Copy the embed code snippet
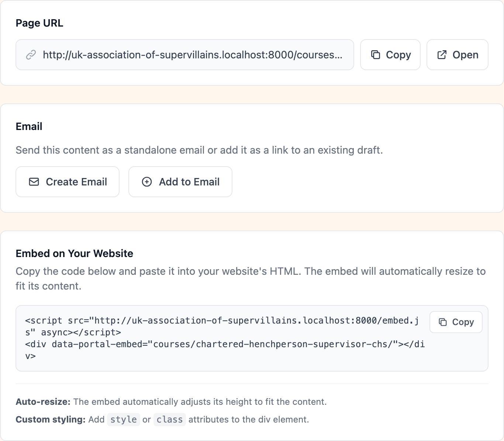Screen dimensions: 504x441 pyautogui.click(x=456, y=322)
